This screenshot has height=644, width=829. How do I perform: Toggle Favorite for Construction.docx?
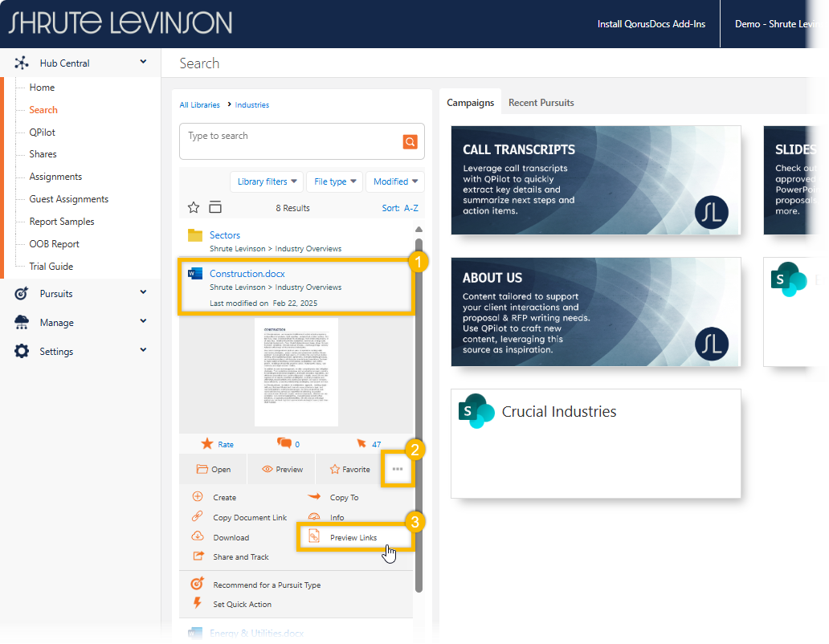[x=349, y=470]
